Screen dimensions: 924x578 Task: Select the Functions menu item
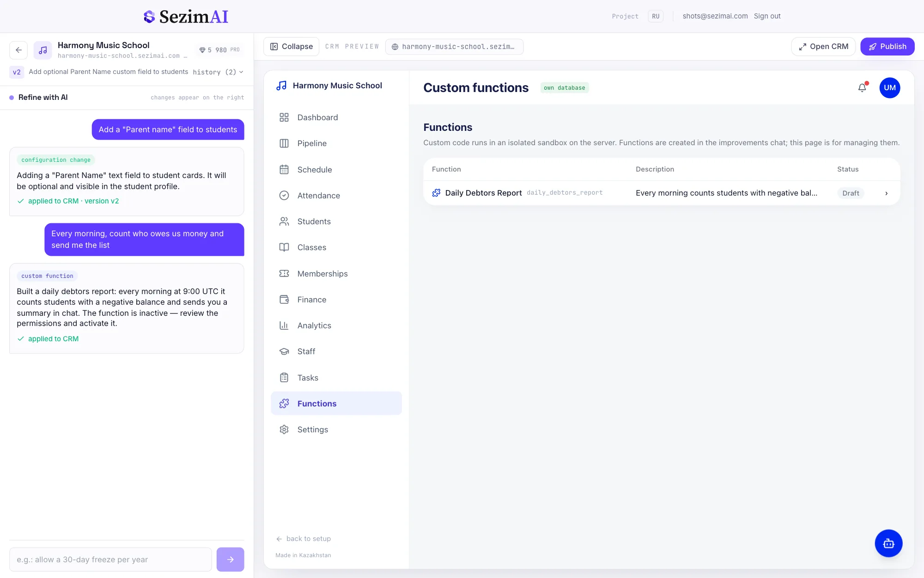tap(336, 404)
